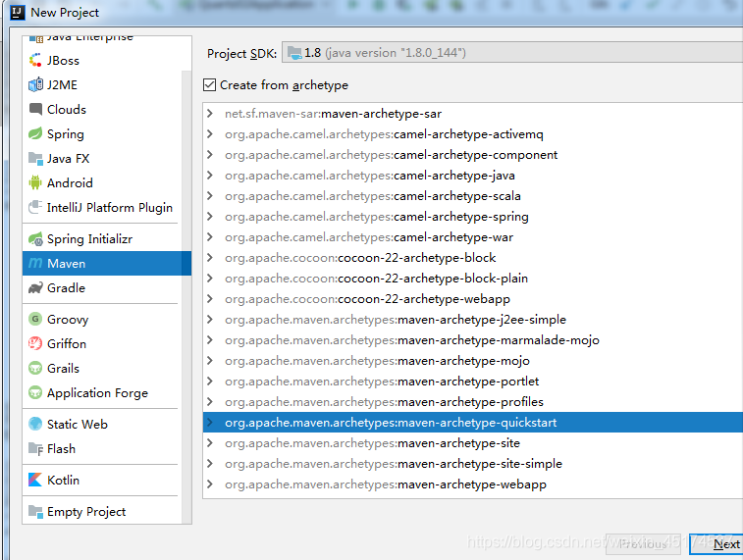
Task: Click the Android robot icon
Action: pyautogui.click(x=35, y=182)
